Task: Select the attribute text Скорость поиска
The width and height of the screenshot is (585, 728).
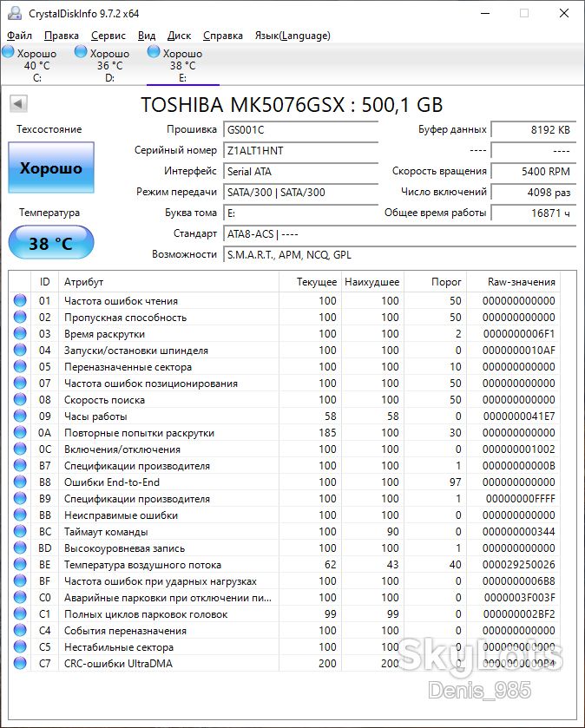Action: coord(104,400)
